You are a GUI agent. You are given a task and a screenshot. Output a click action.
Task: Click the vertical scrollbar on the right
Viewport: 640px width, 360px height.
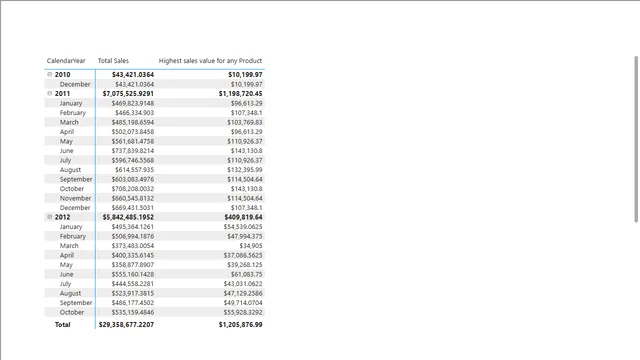(636, 139)
